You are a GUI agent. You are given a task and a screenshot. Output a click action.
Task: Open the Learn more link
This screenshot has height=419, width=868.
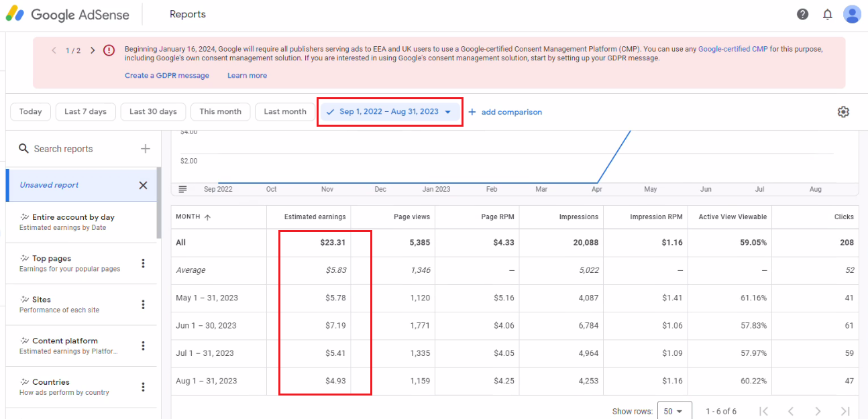(x=247, y=76)
